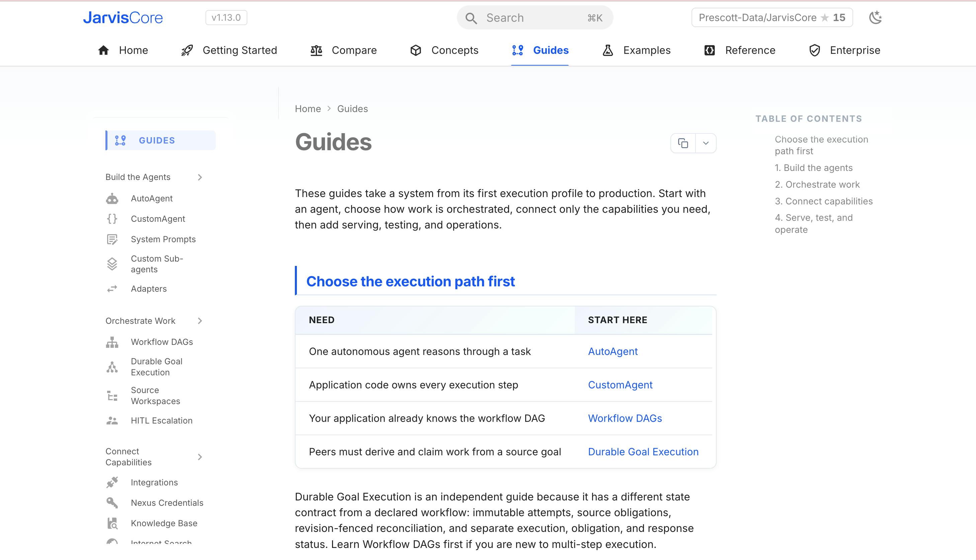Follow the Workflow DAGs table link
The width and height of the screenshot is (976, 560).
[x=625, y=418]
